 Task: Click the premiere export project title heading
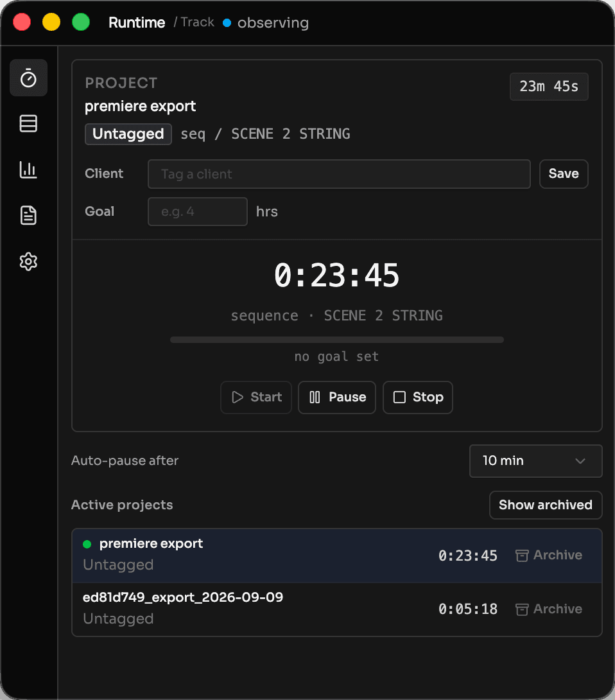tap(140, 107)
